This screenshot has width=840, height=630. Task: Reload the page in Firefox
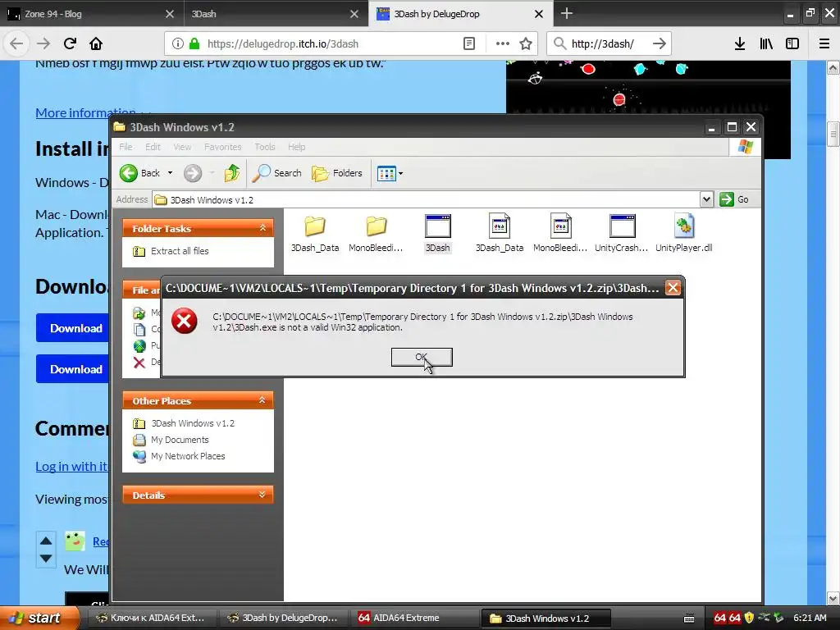coord(70,43)
